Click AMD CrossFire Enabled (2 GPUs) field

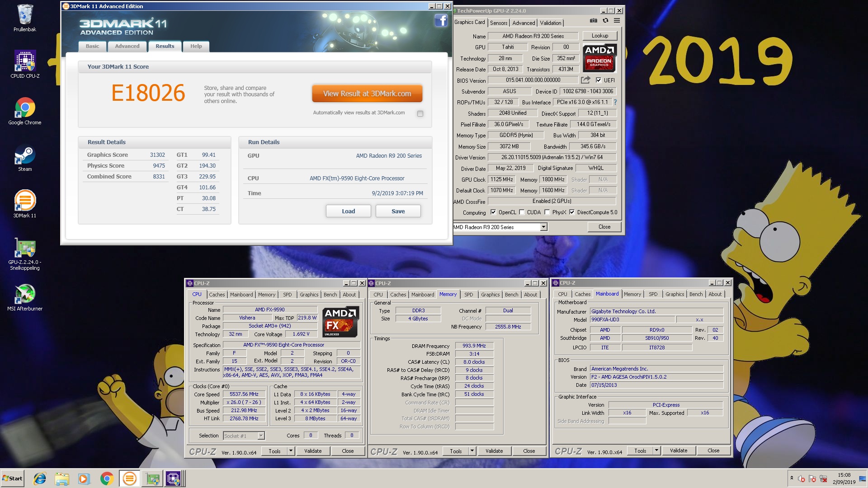point(552,201)
